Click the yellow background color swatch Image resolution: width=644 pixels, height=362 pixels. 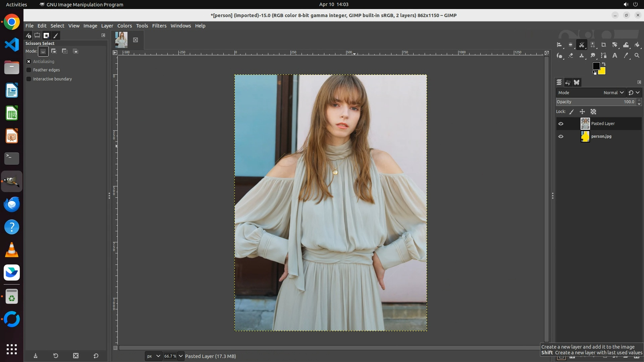point(603,72)
